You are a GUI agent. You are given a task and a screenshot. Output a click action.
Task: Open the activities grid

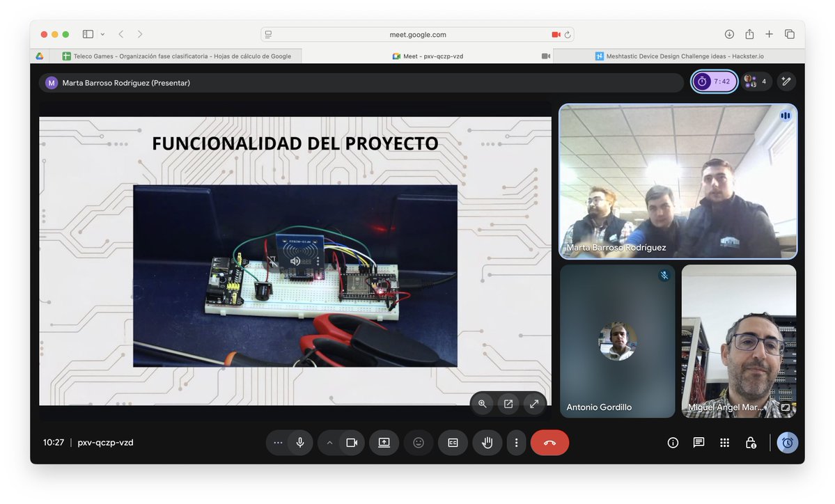click(725, 443)
